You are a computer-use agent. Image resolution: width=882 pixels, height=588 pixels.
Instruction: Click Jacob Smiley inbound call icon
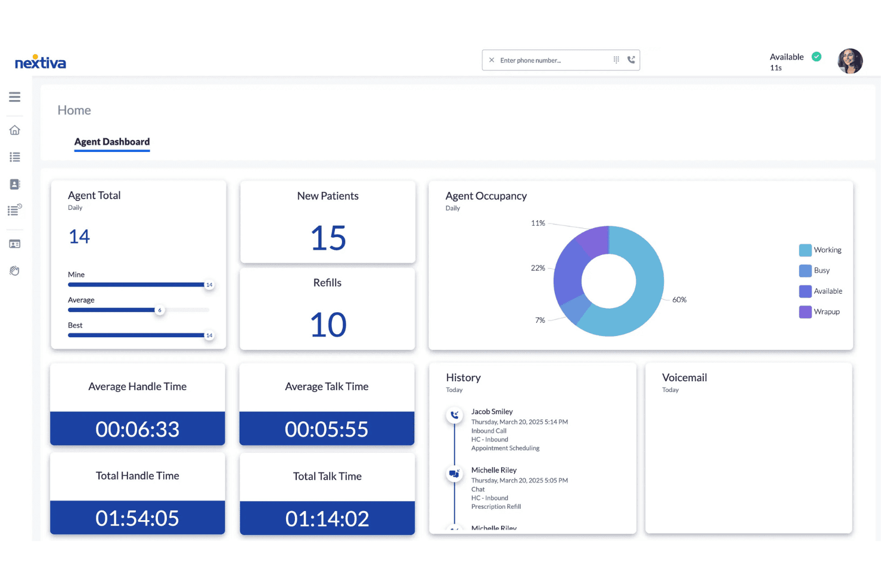click(455, 415)
